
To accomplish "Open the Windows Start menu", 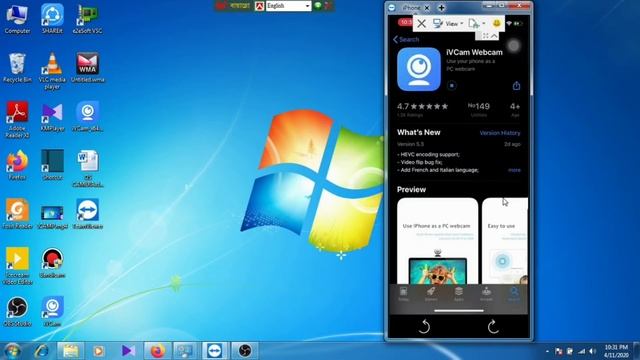I will click(12, 351).
